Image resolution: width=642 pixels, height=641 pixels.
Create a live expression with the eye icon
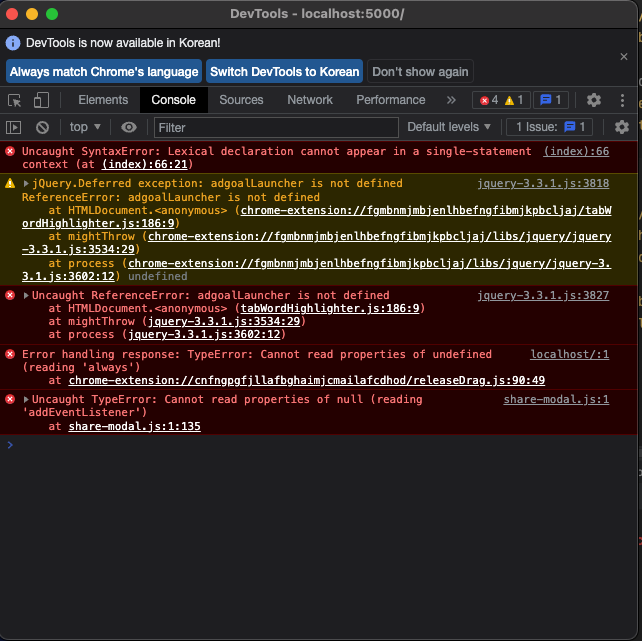129,127
